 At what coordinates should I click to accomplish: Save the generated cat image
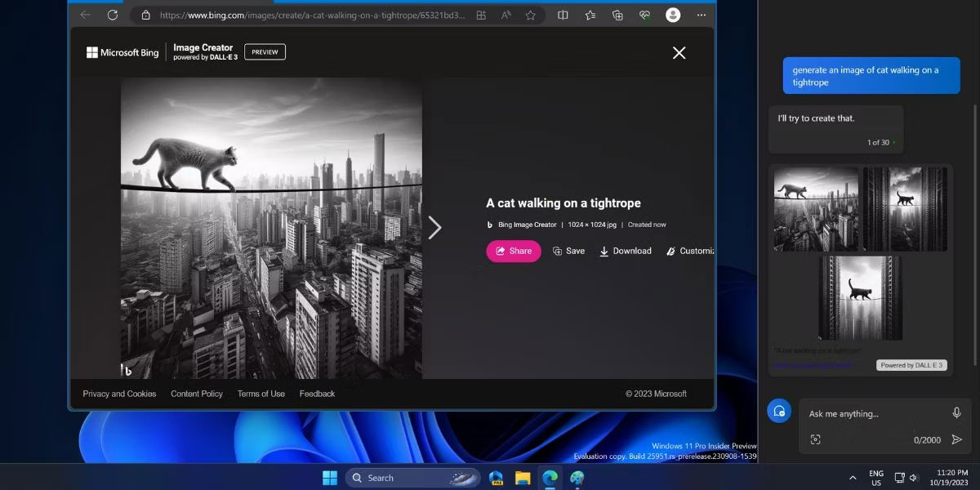tap(568, 252)
